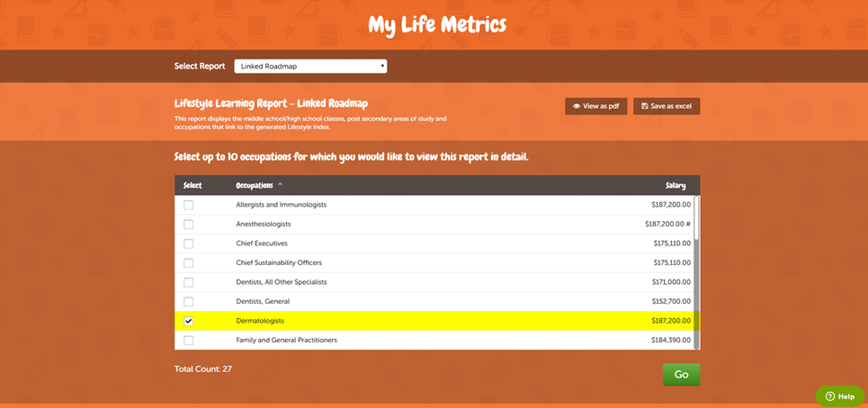
Task: Check the Allergists and Immunologists checkbox
Action: click(x=189, y=205)
